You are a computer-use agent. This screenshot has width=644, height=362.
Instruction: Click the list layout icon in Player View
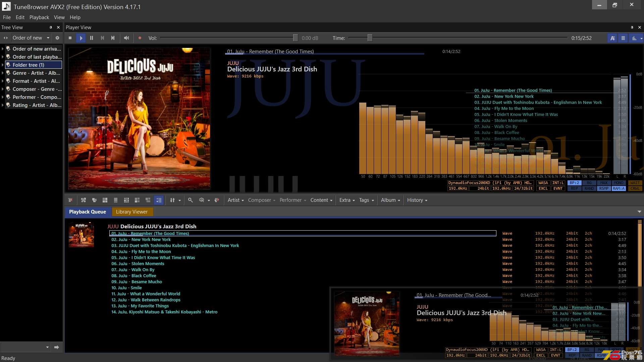(x=623, y=38)
